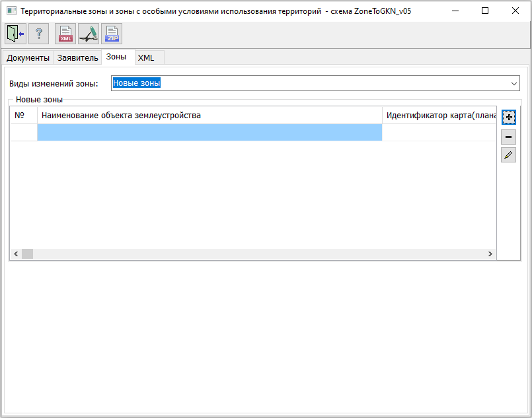Viewport: 532px width, 418px height.
Task: Add a new zone with plus button
Action: pyautogui.click(x=508, y=117)
